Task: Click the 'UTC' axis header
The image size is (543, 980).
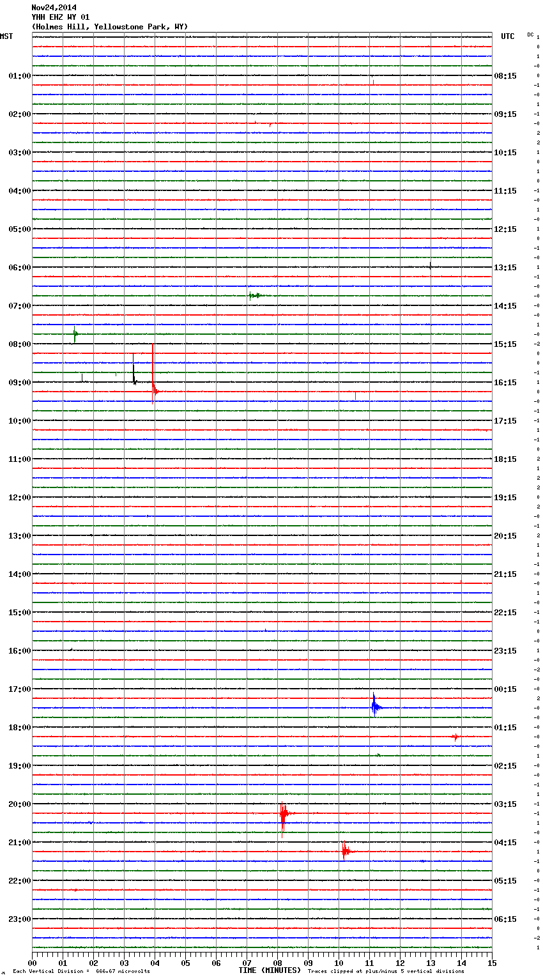Action: [508, 36]
